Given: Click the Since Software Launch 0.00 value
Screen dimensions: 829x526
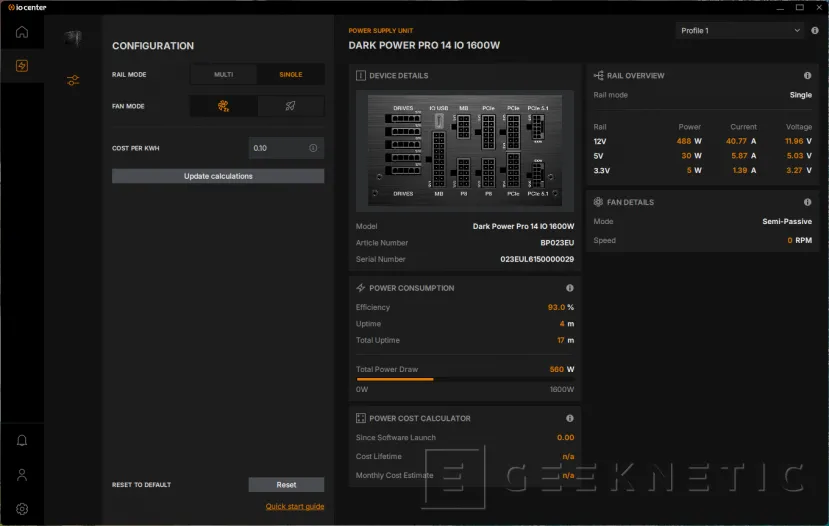Looking at the screenshot, I should click(565, 437).
